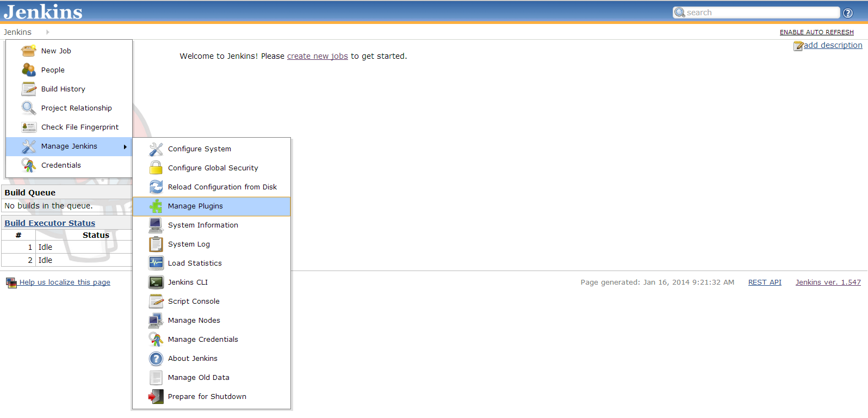Click the Manage Nodes computers icon
Image resolution: width=868 pixels, height=418 pixels.
156,320
